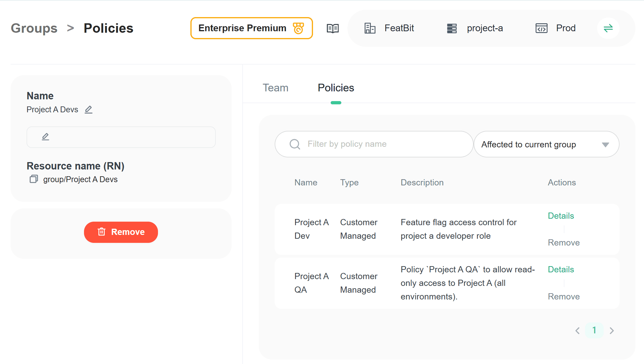Click the search magnifier in the policy filter
This screenshot has height=364, width=644.
pyautogui.click(x=295, y=144)
